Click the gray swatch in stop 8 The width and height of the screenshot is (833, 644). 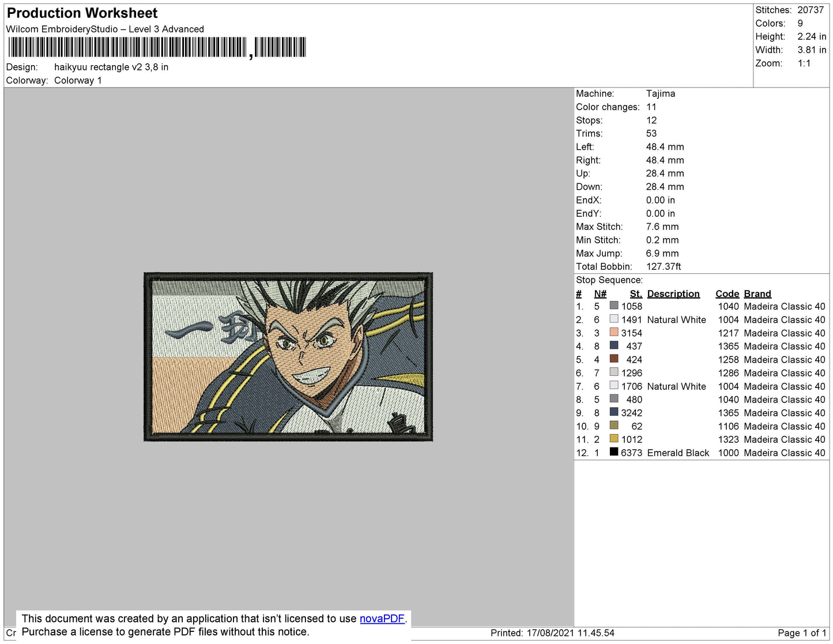point(614,398)
